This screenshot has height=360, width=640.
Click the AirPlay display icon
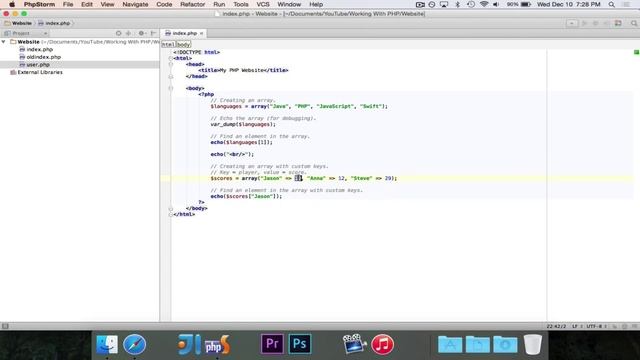click(444, 4)
